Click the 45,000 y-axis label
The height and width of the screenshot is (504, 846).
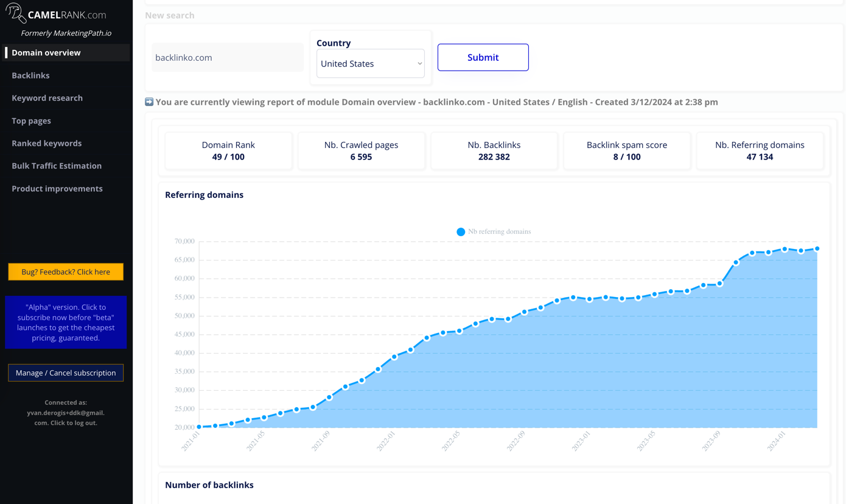184,335
